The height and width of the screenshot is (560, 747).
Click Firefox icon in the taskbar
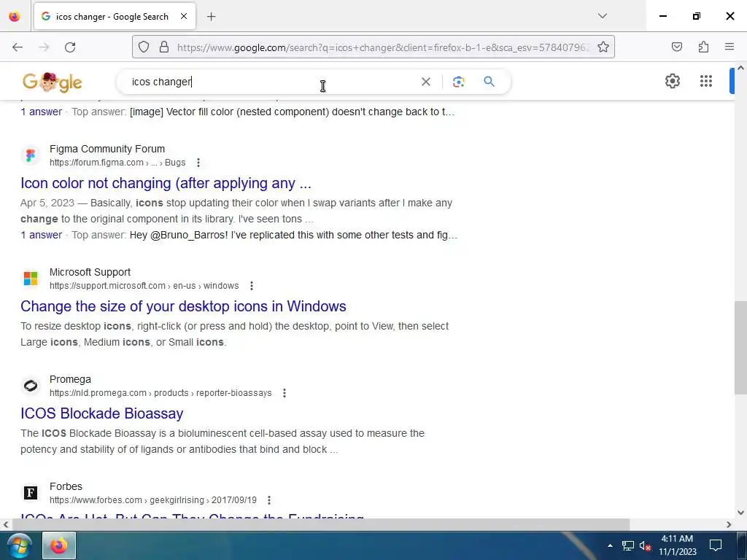[59, 545]
